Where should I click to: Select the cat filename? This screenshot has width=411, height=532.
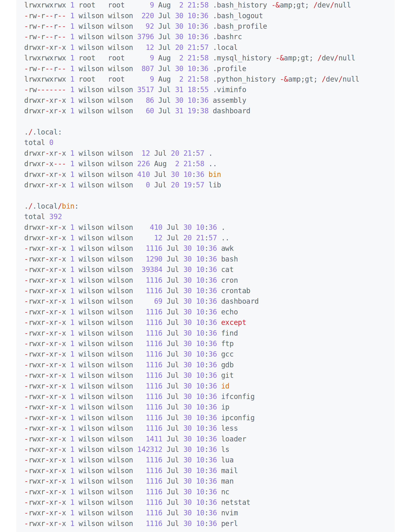click(227, 269)
